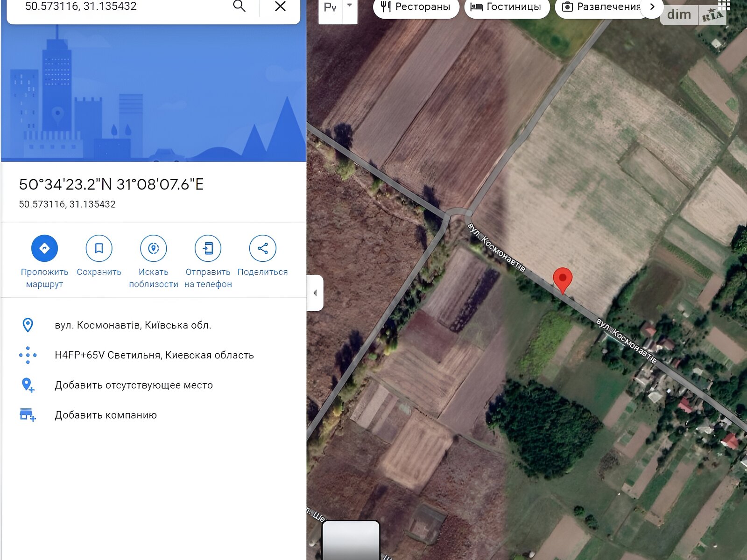This screenshot has height=560, width=747.
Task: Click the map layers thumbnail
Action: pos(351,540)
